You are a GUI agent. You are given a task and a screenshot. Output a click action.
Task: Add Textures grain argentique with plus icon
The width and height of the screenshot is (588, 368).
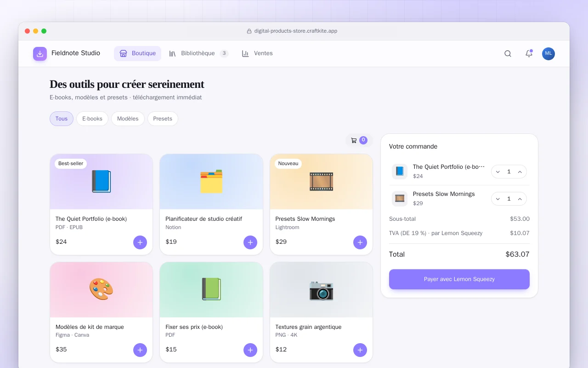point(360,350)
